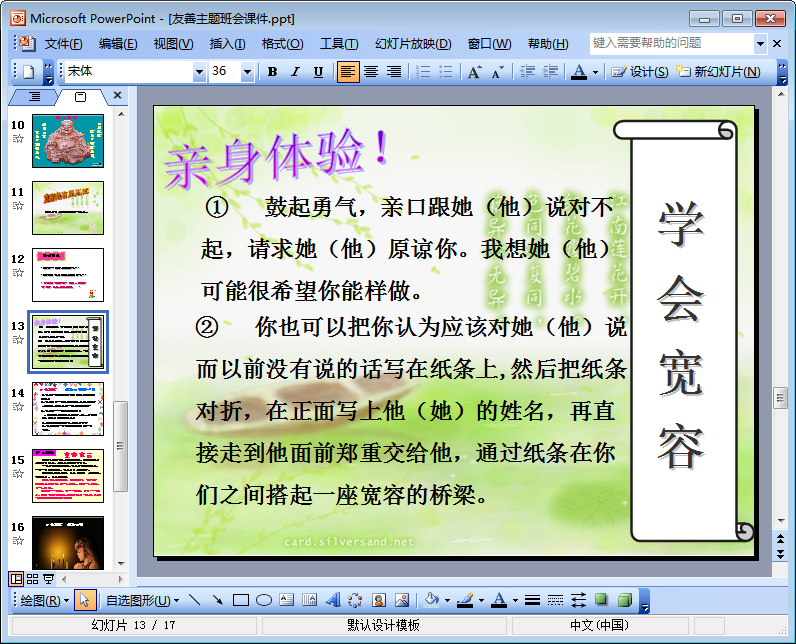Click the help question input box

pyautogui.click(x=672, y=43)
